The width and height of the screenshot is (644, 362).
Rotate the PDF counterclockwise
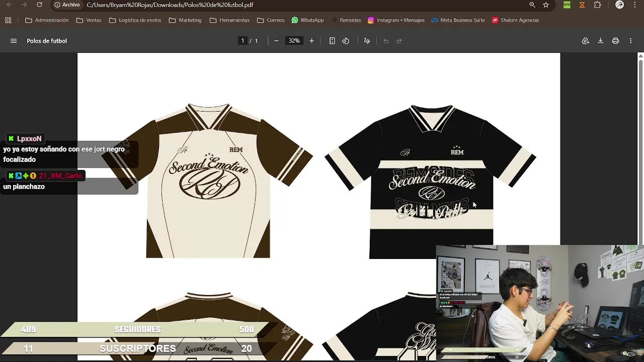coord(346,41)
